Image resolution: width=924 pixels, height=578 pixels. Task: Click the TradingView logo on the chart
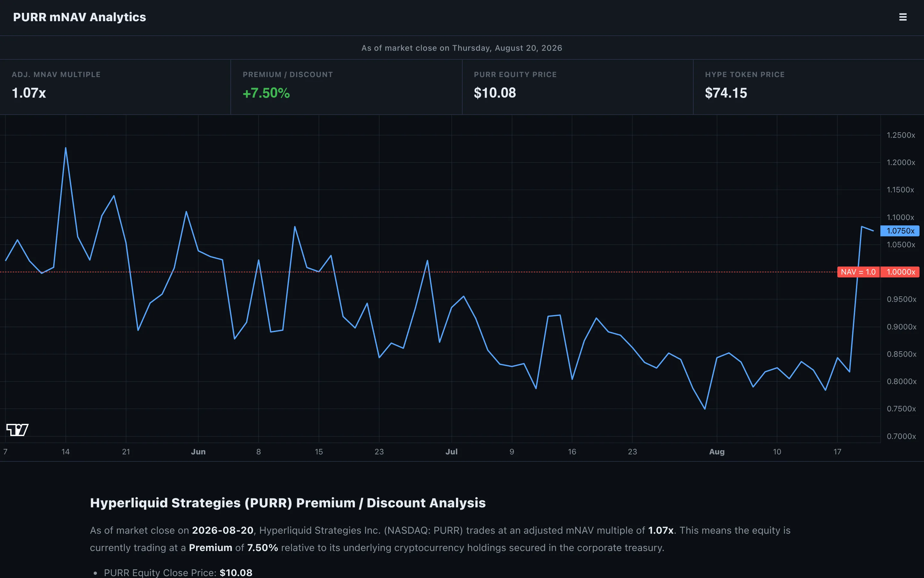[18, 430]
